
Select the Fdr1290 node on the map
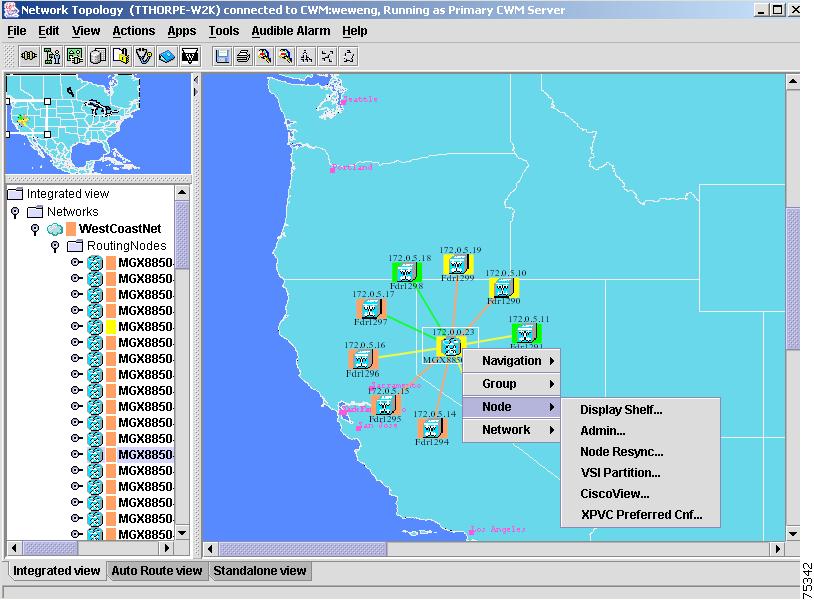coord(504,288)
